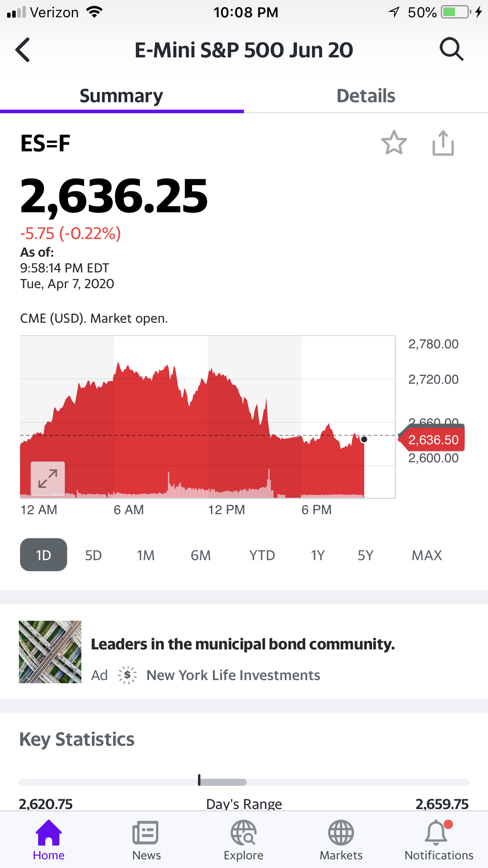The height and width of the screenshot is (868, 488).
Task: Switch chart range to 1M
Action: [x=146, y=555]
